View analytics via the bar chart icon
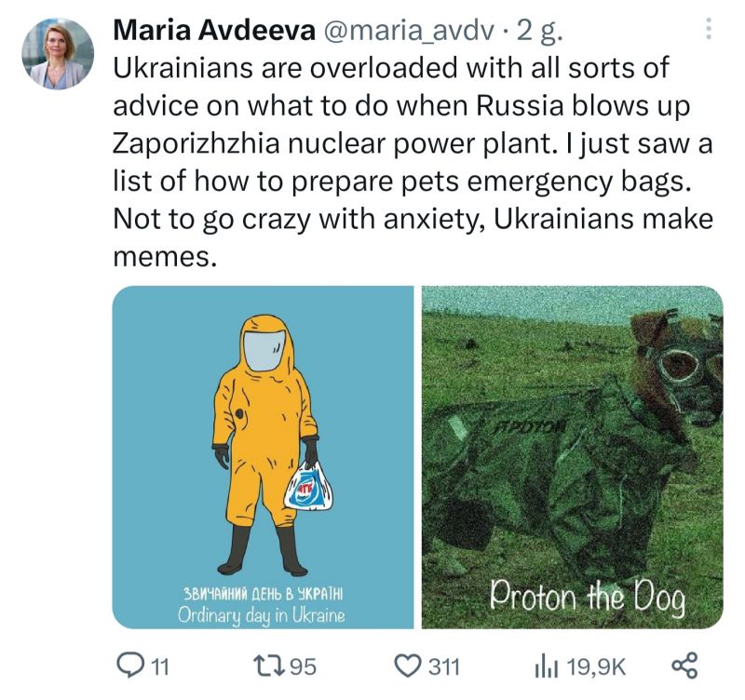Image resolution: width=745 pixels, height=700 pixels. [x=547, y=666]
